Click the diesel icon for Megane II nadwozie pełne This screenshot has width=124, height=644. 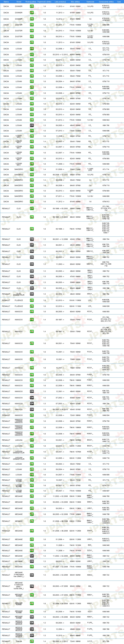[32, 586]
